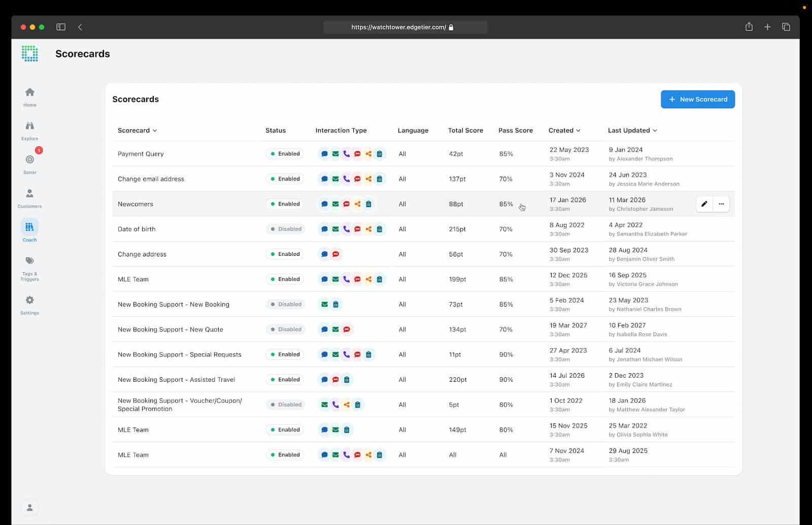Click the EdgeTier dotted logo
This screenshot has width=812, height=525.
(x=30, y=54)
